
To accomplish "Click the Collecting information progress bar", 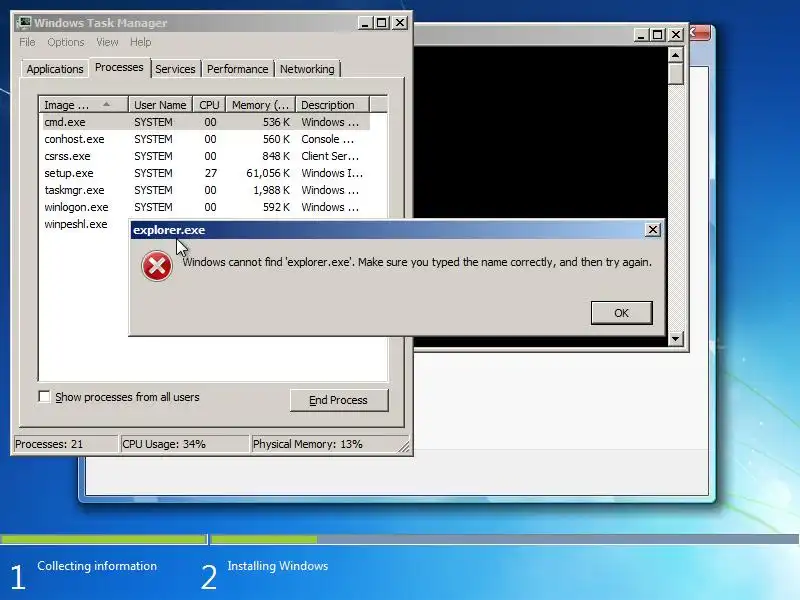I will (x=104, y=539).
